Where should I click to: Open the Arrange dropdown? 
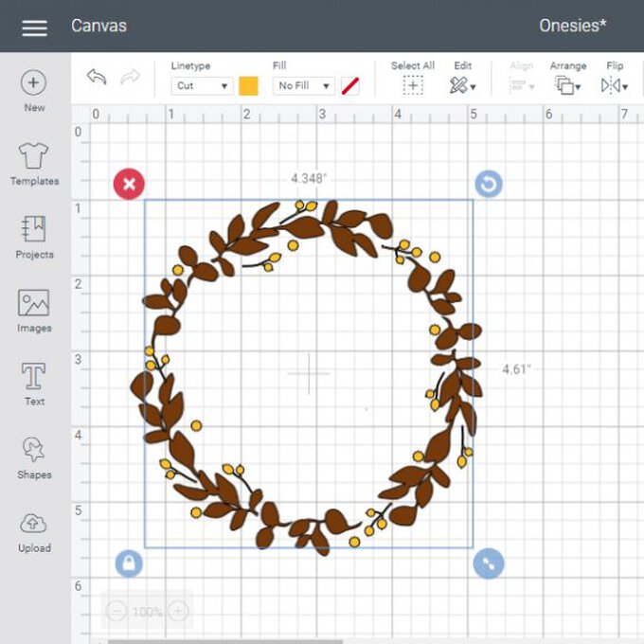coord(567,85)
